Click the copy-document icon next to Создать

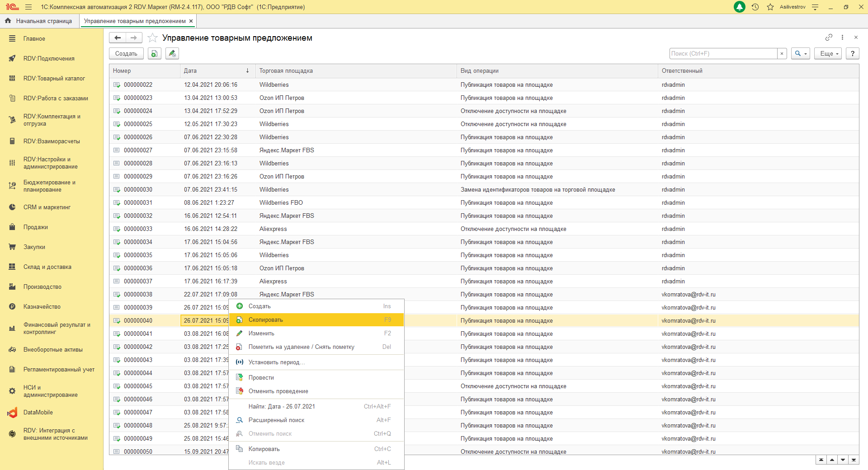pos(155,54)
